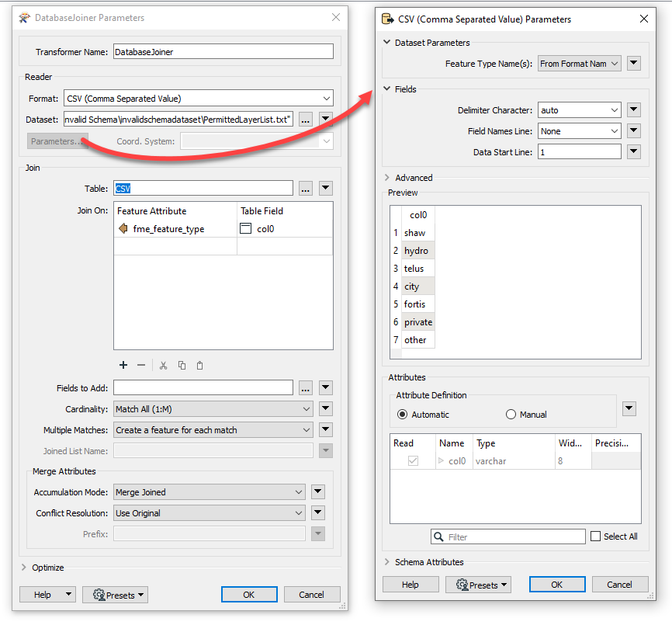Click OK in the CSV Parameters dialog
Image resolution: width=672 pixels, height=625 pixels.
tap(557, 584)
